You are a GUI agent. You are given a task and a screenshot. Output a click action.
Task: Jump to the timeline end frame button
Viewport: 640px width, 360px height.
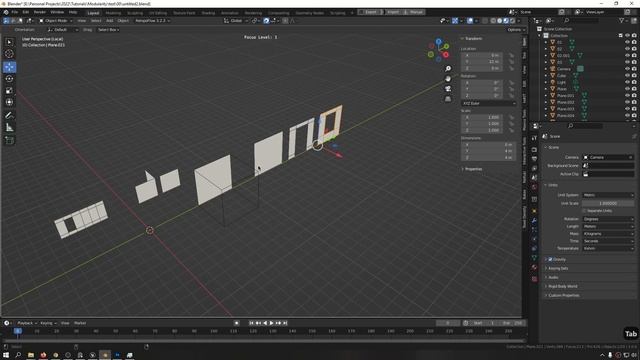pyautogui.click(x=285, y=323)
